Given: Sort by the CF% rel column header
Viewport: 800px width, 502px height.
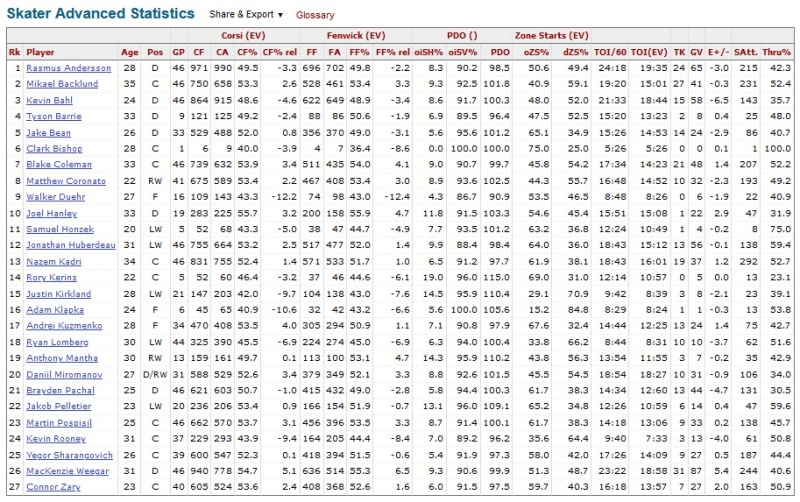Looking at the screenshot, I should click(x=280, y=52).
